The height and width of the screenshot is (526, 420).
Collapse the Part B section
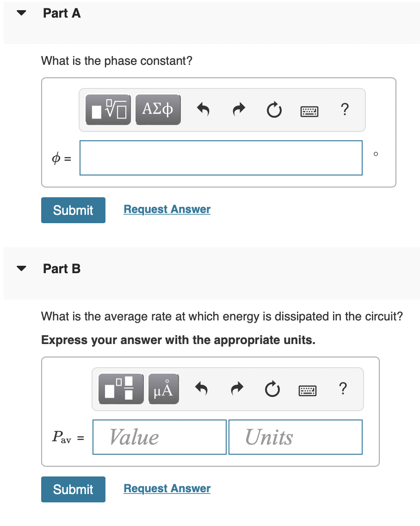[x=21, y=269]
